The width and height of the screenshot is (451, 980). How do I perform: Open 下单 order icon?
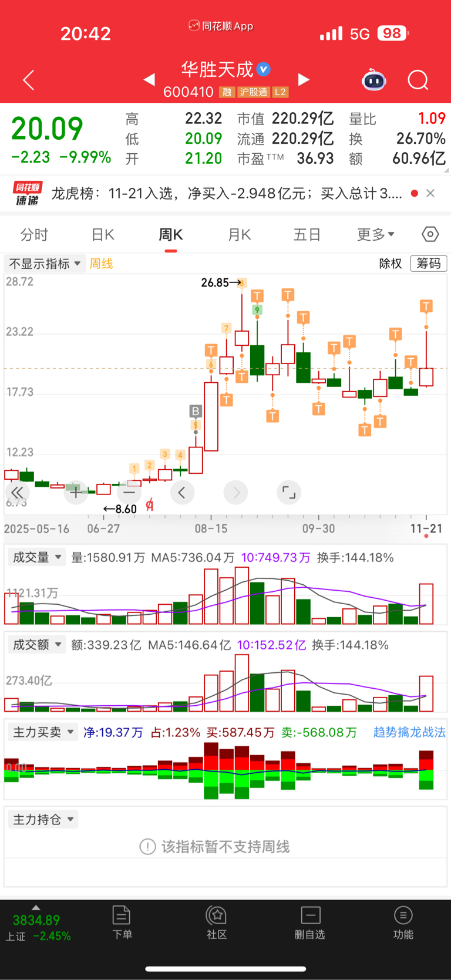[x=122, y=922]
